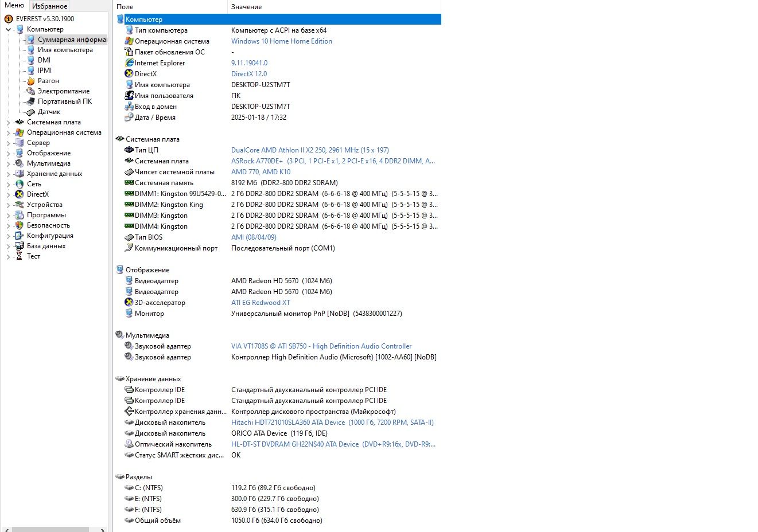Click the Имя компьютера tree icon
Image resolution: width=758 pixels, height=532 pixels.
[30, 50]
